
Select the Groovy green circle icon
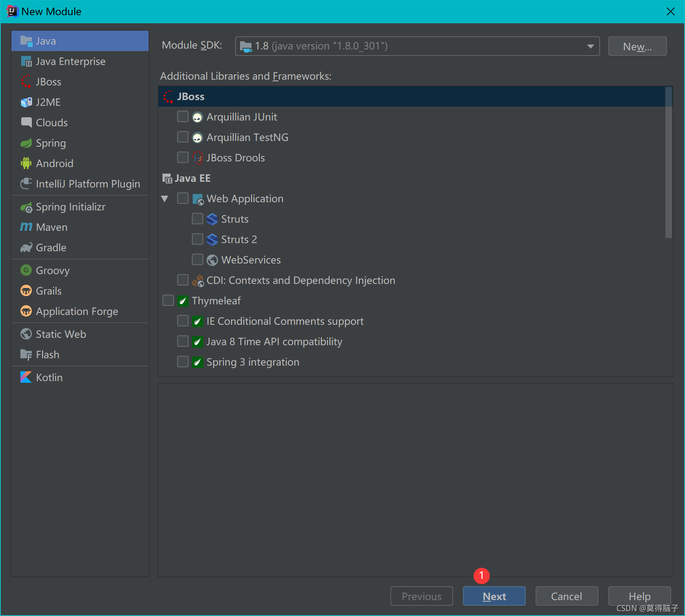(x=26, y=270)
